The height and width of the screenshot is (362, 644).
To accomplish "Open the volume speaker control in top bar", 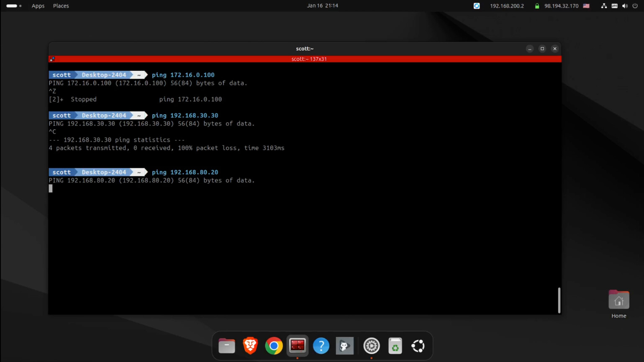I will pyautogui.click(x=625, y=6).
